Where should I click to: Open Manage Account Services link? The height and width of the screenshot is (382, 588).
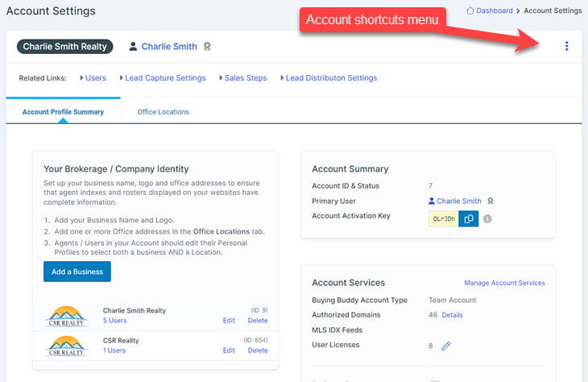click(505, 283)
